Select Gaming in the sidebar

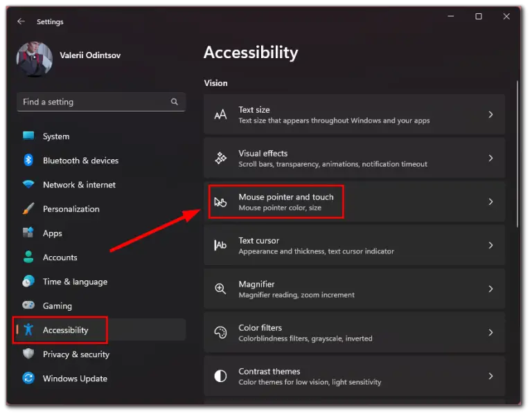100,306
